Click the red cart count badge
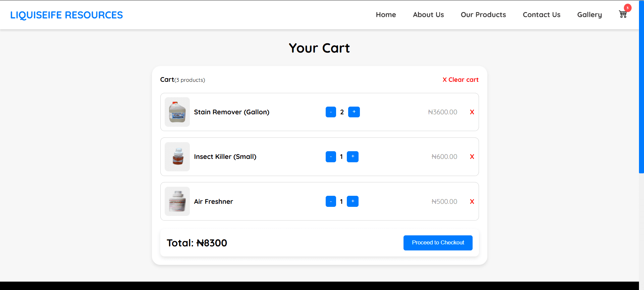 click(628, 8)
